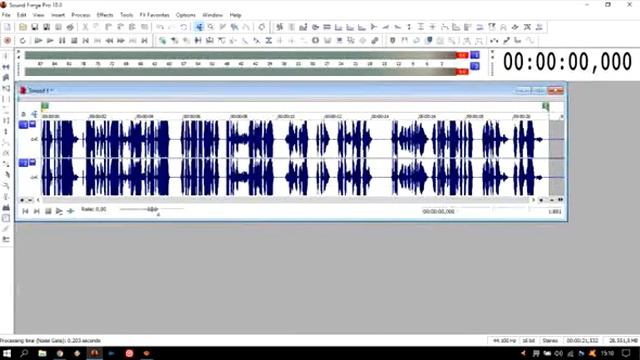Image resolution: width=640 pixels, height=360 pixels.
Task: Toggle channel 1 enable button on waveform
Action: point(23,125)
